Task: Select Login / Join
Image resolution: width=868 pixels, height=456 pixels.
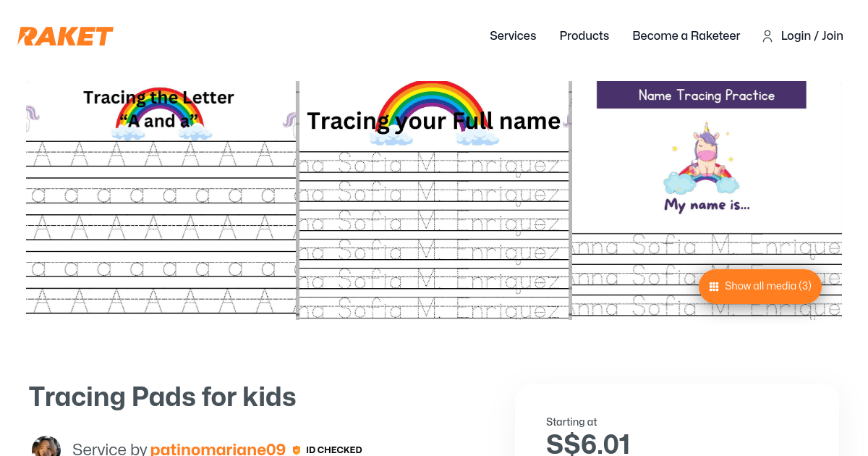Action: point(812,35)
